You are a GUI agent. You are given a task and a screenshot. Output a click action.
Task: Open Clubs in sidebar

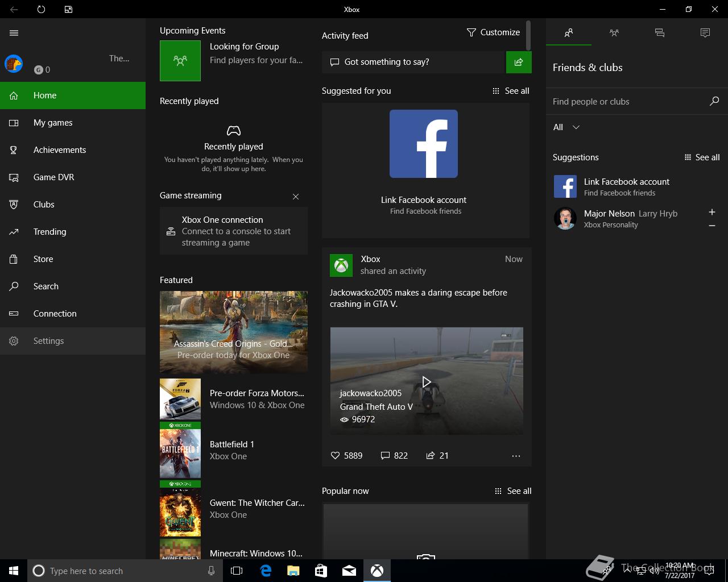[73, 205]
